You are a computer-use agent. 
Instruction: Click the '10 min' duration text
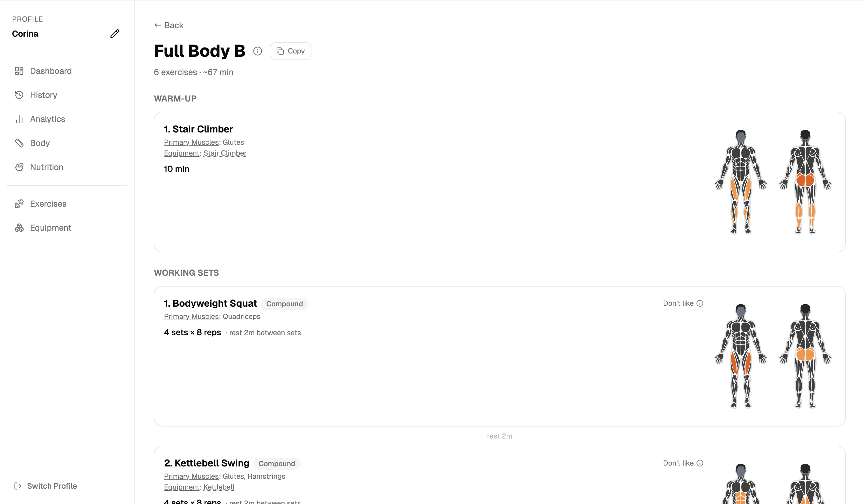[176, 169]
